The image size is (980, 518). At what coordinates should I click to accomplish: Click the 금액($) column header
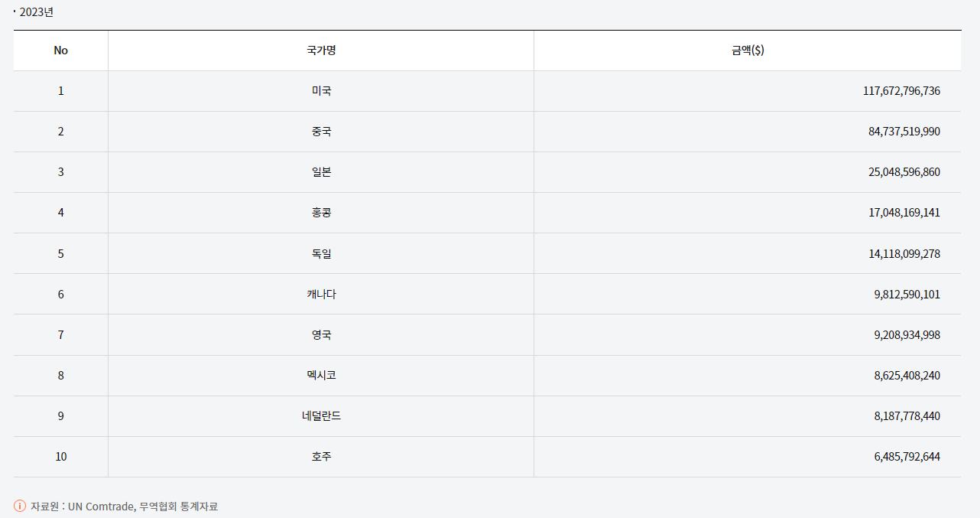(748, 50)
